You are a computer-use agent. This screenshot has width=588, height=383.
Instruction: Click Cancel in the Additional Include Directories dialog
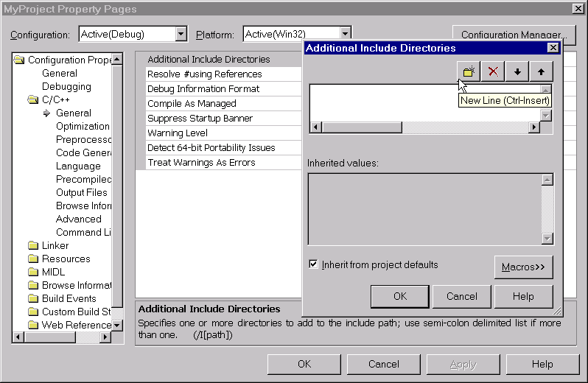[x=461, y=296]
